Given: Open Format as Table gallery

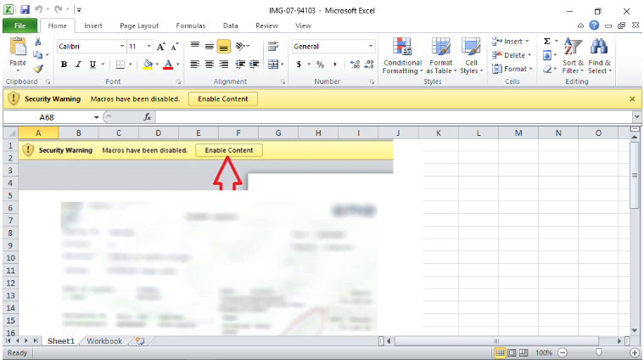Looking at the screenshot, I should pos(441,55).
